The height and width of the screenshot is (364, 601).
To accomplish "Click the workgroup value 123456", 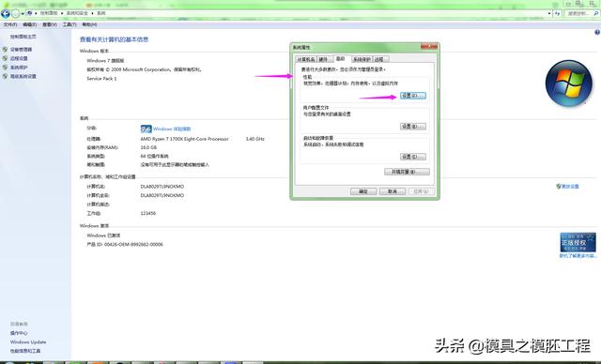I will [x=148, y=213].
